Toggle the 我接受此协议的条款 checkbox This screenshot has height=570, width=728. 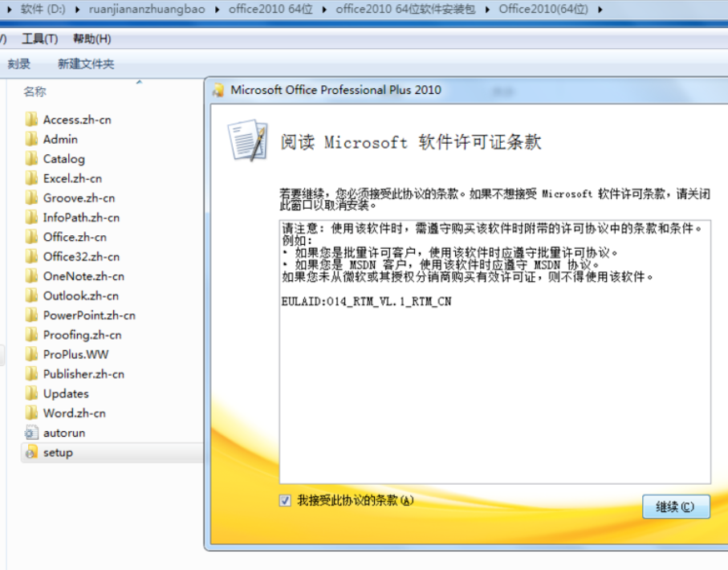pyautogui.click(x=285, y=500)
